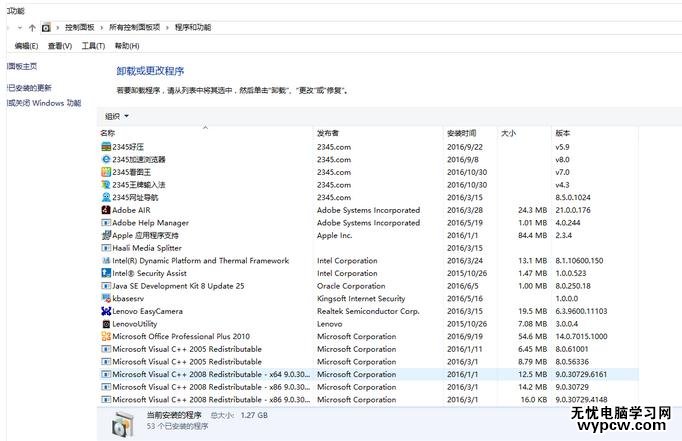Click publisher Realtek Semiconductor Corp.
The height and width of the screenshot is (441, 682).
(x=368, y=311)
